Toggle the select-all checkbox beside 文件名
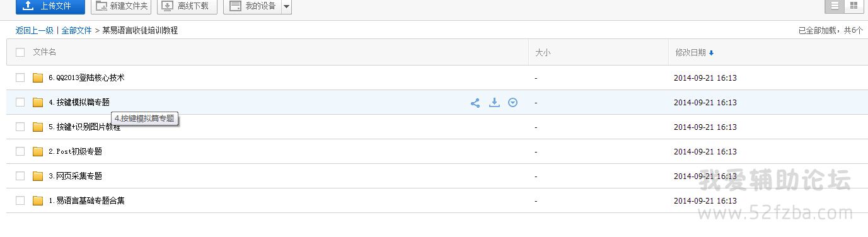868x237 pixels. tap(20, 52)
